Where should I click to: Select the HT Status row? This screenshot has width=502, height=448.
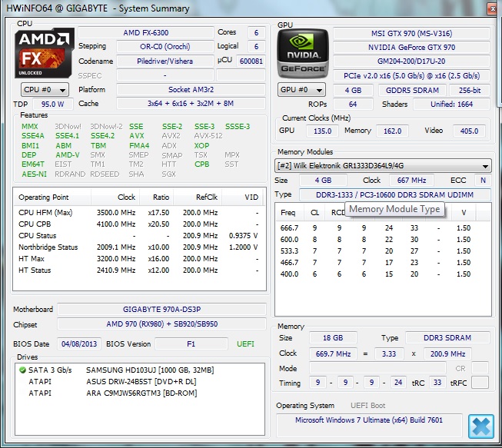tap(138, 270)
